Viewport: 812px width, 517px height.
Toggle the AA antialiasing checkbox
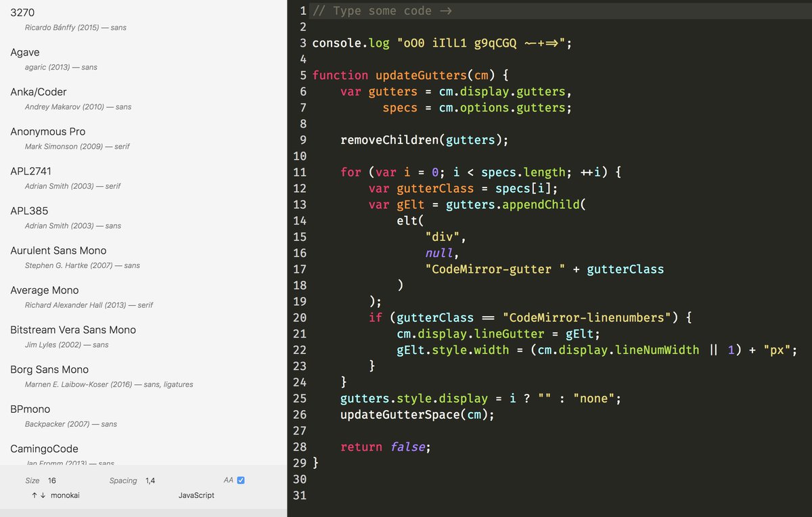pyautogui.click(x=241, y=480)
